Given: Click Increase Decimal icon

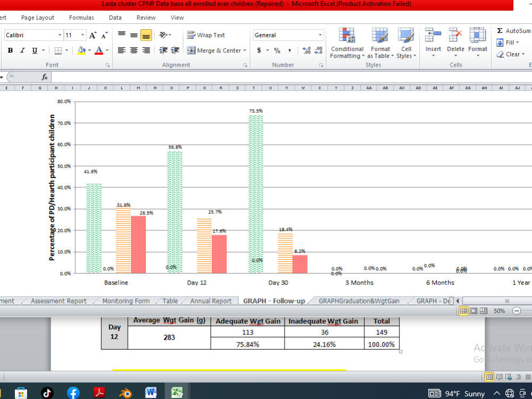Looking at the screenshot, I should [x=306, y=51].
